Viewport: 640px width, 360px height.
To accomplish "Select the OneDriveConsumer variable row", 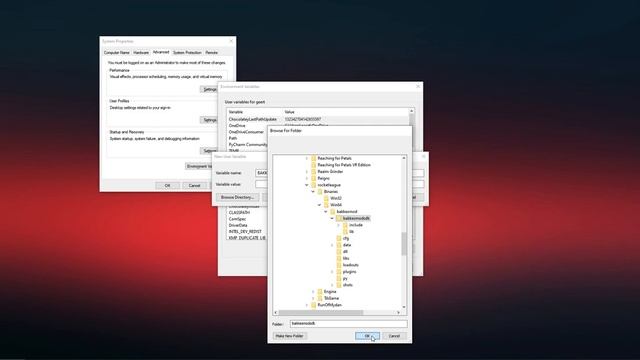I will click(248, 132).
